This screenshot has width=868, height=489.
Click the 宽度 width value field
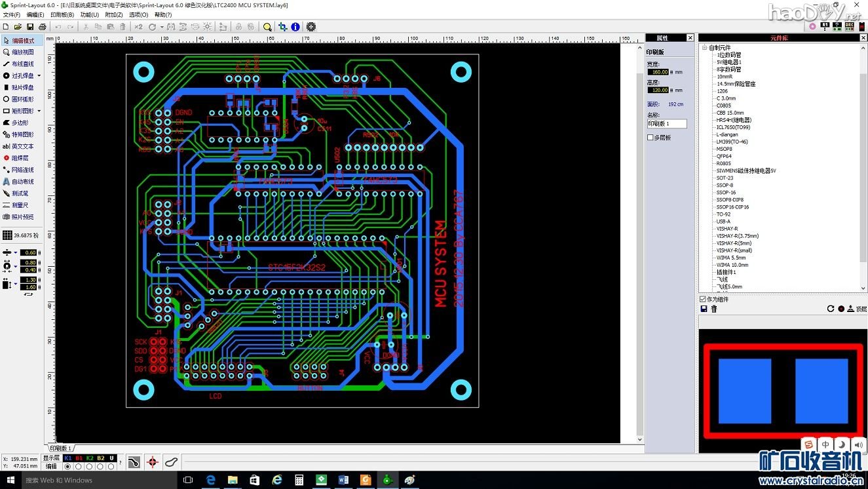tap(658, 72)
